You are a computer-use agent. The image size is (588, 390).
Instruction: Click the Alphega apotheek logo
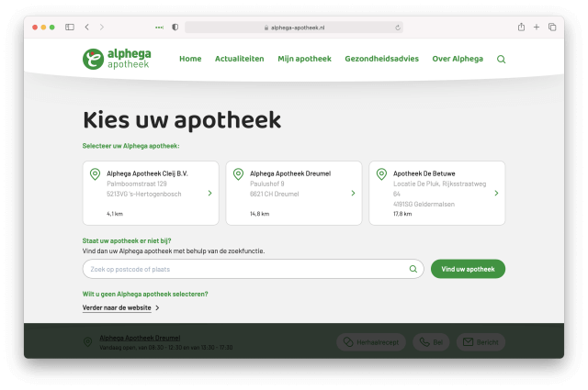click(x=117, y=59)
